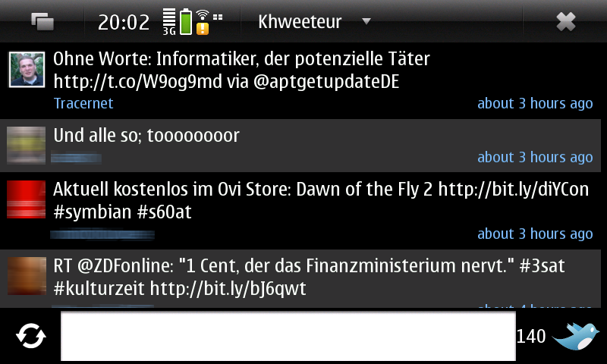The image size is (607, 364).
Task: Check the green battery status icon
Action: pos(186,21)
